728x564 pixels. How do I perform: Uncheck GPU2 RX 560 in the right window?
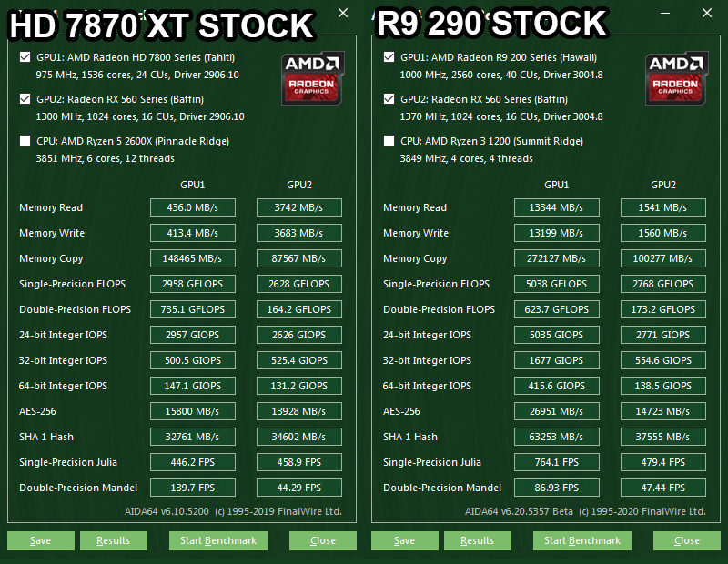coord(389,99)
